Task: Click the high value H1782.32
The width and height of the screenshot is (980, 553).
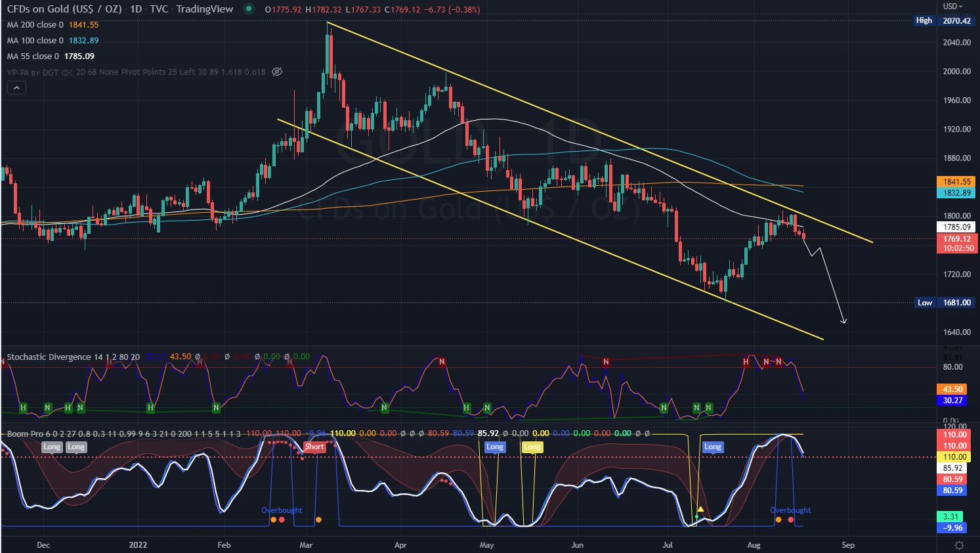Action: click(x=323, y=10)
